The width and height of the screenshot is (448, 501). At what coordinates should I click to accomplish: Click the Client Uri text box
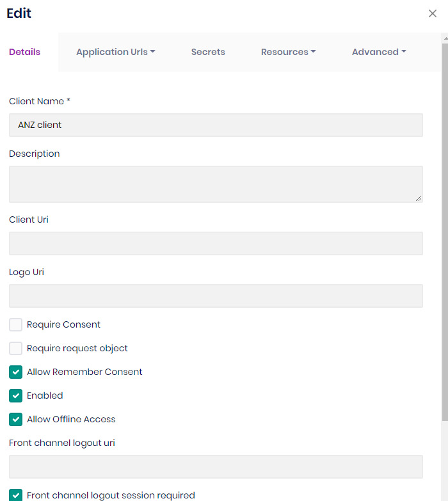click(216, 243)
